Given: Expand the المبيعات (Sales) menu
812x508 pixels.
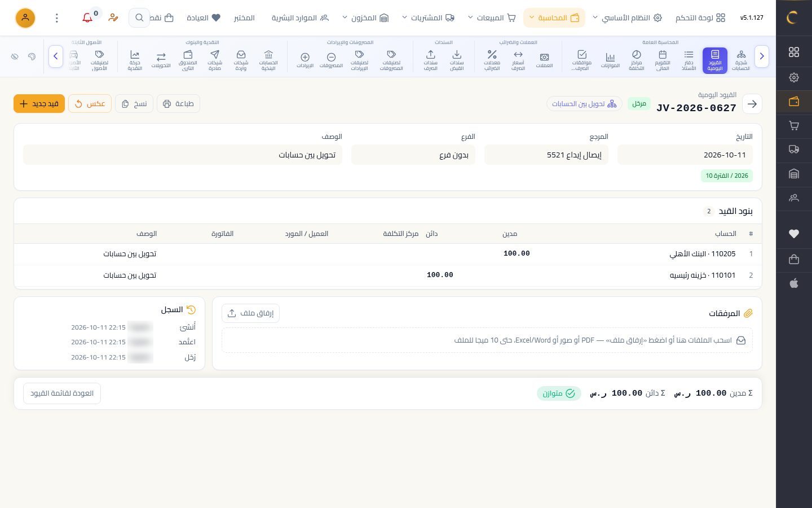Looking at the screenshot, I should click(492, 18).
